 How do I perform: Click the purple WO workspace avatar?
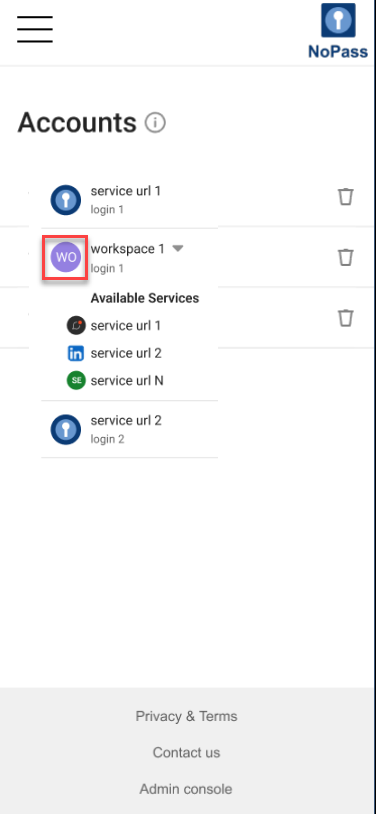point(65,257)
